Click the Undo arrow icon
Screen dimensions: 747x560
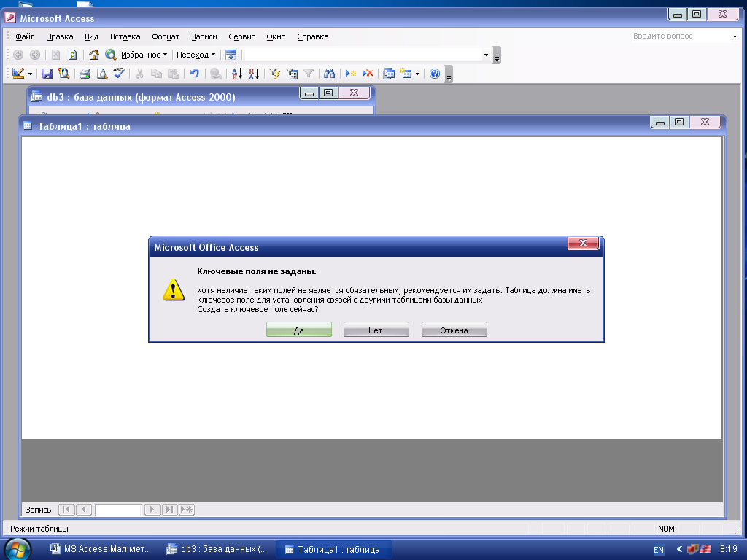tap(194, 74)
